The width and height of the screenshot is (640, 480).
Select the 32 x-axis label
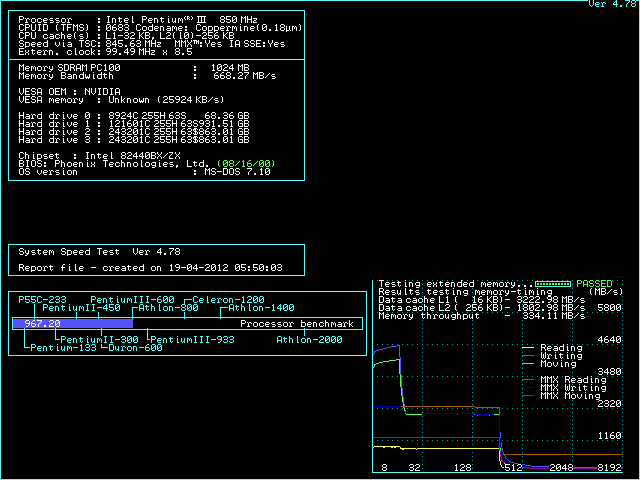(x=415, y=468)
